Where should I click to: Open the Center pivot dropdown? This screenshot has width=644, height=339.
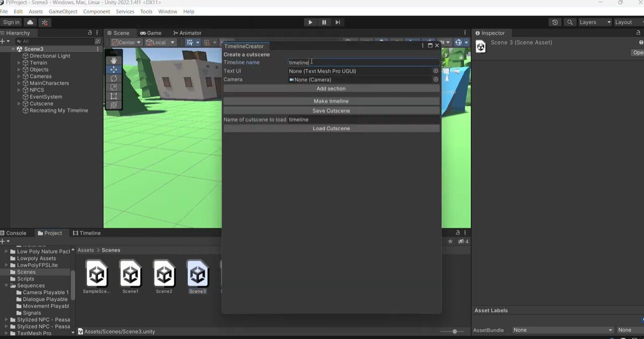point(127,42)
